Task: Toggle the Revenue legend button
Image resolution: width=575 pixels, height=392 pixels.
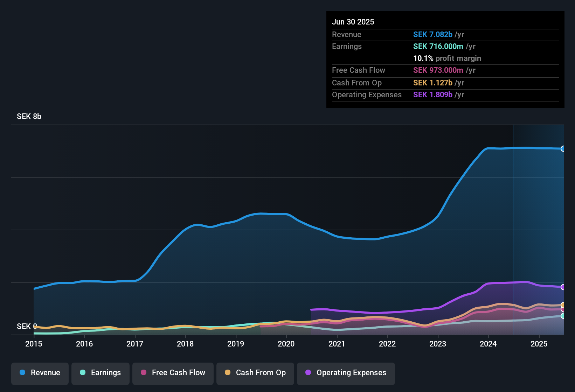Action: (x=40, y=373)
